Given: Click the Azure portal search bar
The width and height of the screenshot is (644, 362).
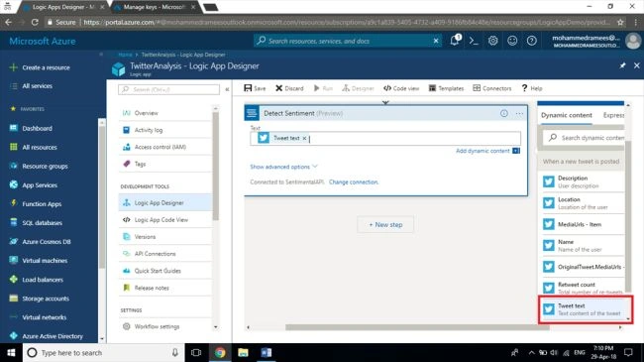Looking at the screenshot, I should [x=348, y=41].
